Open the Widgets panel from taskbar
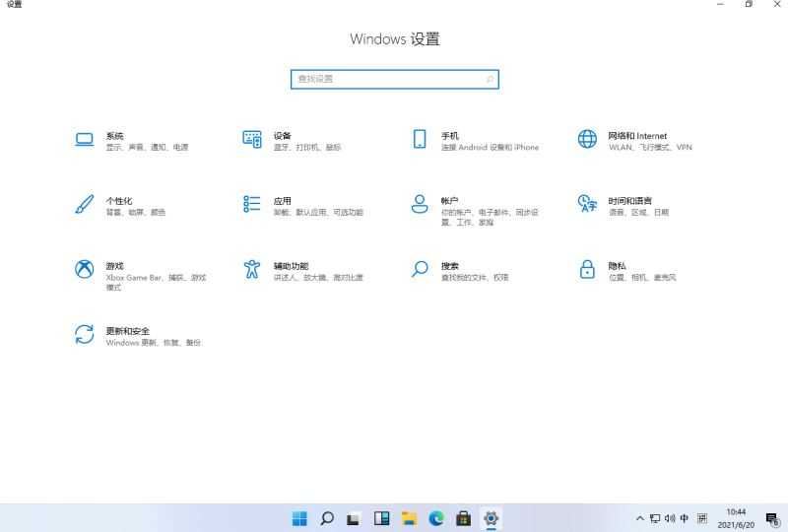The image size is (788, 532). coord(381,518)
